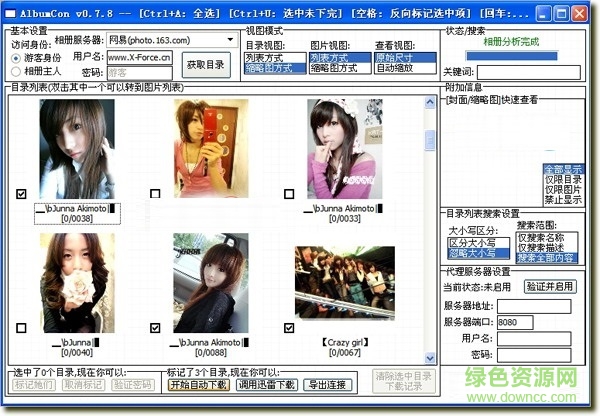Click the 调用迅雷下载 button
This screenshot has width=600, height=416.
click(267, 385)
